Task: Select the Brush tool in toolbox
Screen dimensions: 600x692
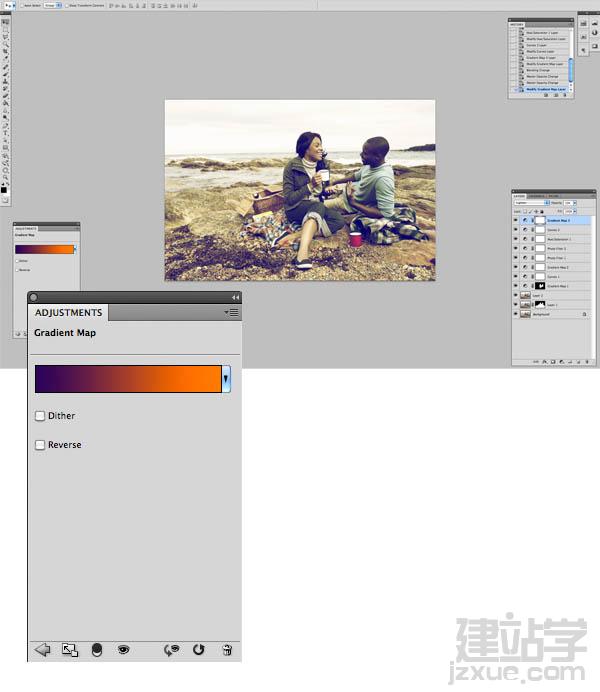Action: (x=5, y=74)
